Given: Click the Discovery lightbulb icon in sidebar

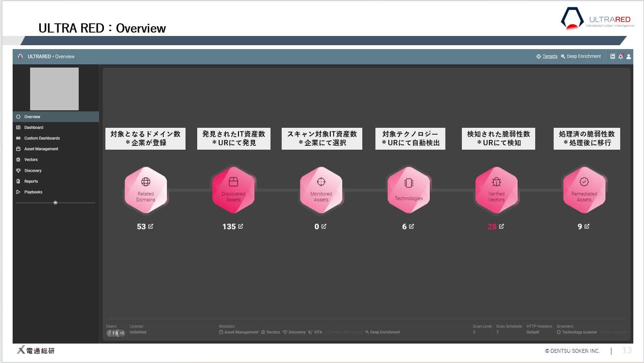Looking at the screenshot, I should point(18,171).
